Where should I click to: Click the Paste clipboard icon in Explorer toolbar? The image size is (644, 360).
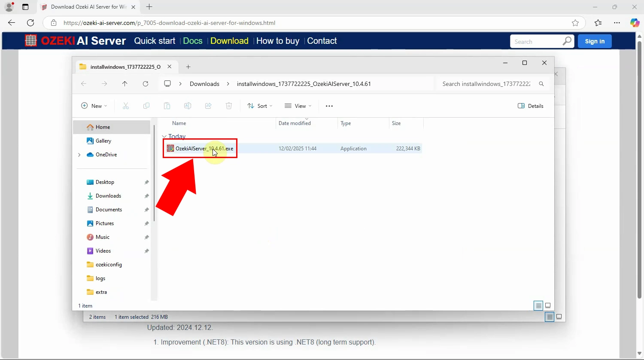point(167,106)
